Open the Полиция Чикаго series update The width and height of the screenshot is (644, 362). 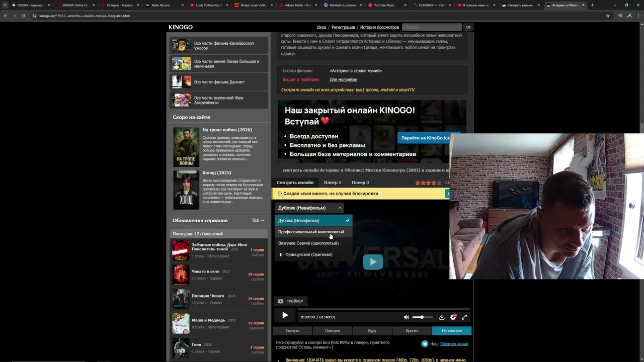point(218,299)
